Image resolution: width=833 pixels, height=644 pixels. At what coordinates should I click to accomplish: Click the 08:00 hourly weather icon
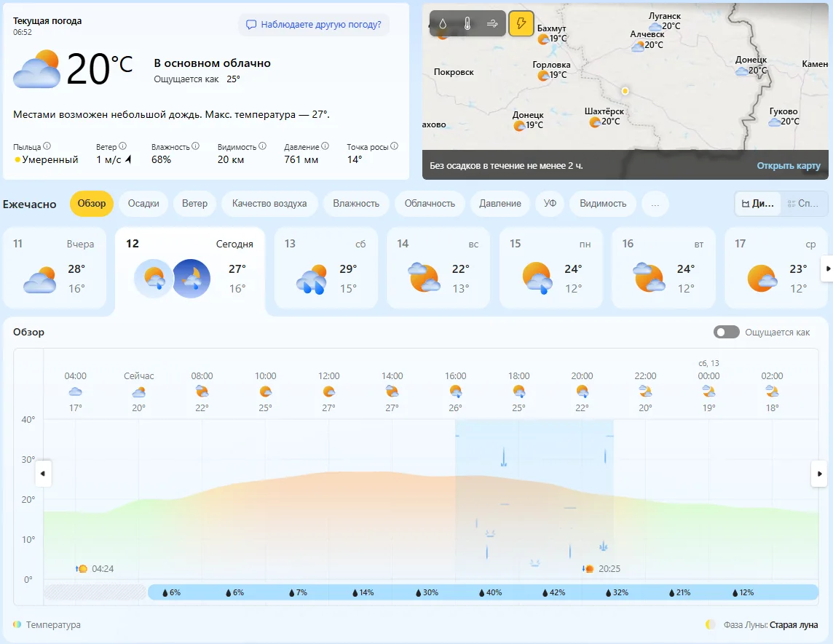pos(202,391)
